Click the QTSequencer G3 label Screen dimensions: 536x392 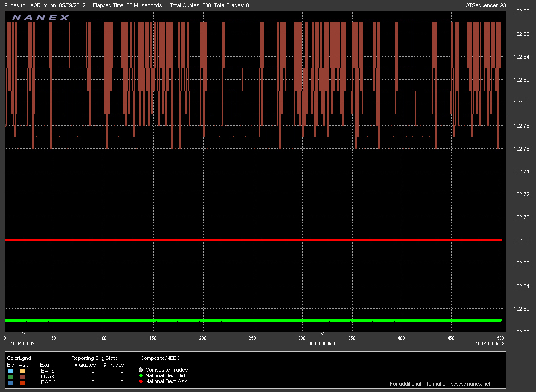485,5
